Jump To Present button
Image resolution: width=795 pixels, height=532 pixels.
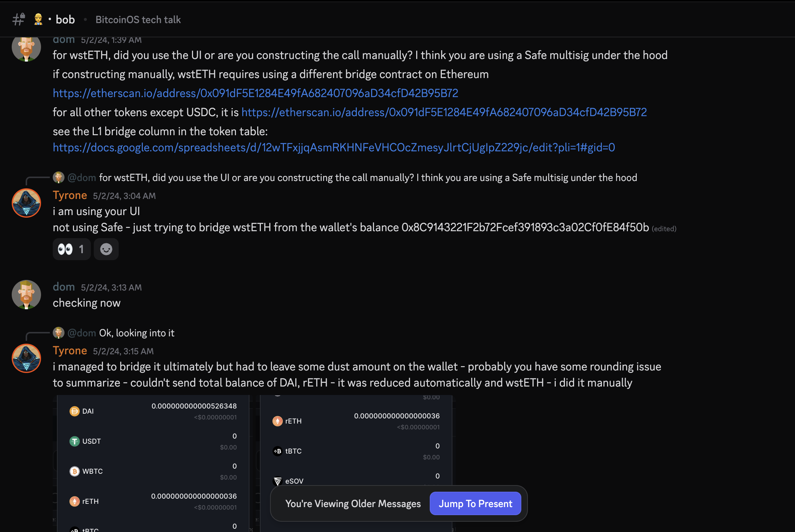[x=475, y=503]
